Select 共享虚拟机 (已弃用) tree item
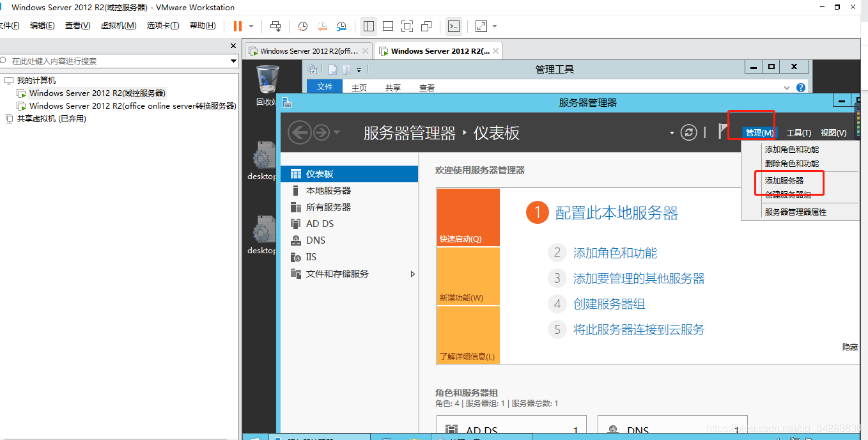This screenshot has height=440, width=868. click(x=51, y=119)
